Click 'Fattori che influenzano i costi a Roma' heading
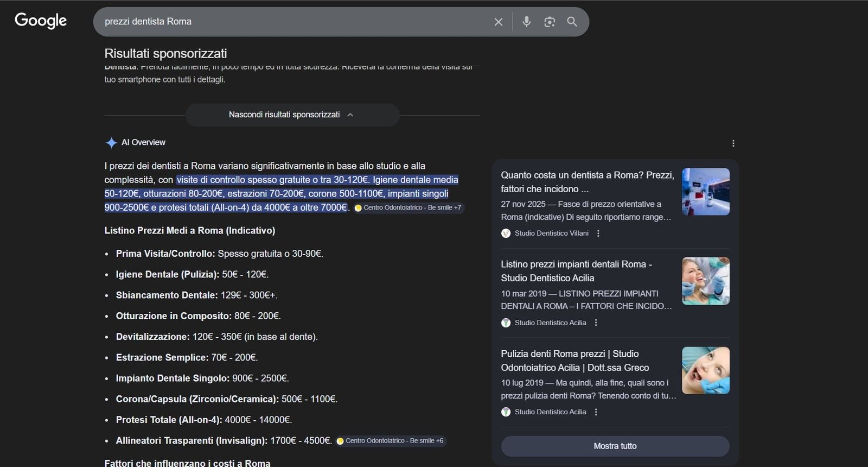Image resolution: width=868 pixels, height=467 pixels. (187, 463)
